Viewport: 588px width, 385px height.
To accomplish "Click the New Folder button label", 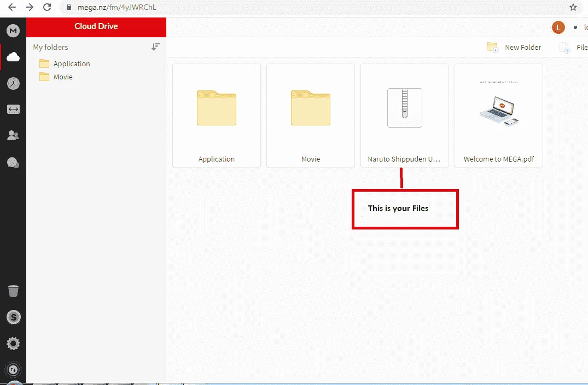I will coord(523,47).
